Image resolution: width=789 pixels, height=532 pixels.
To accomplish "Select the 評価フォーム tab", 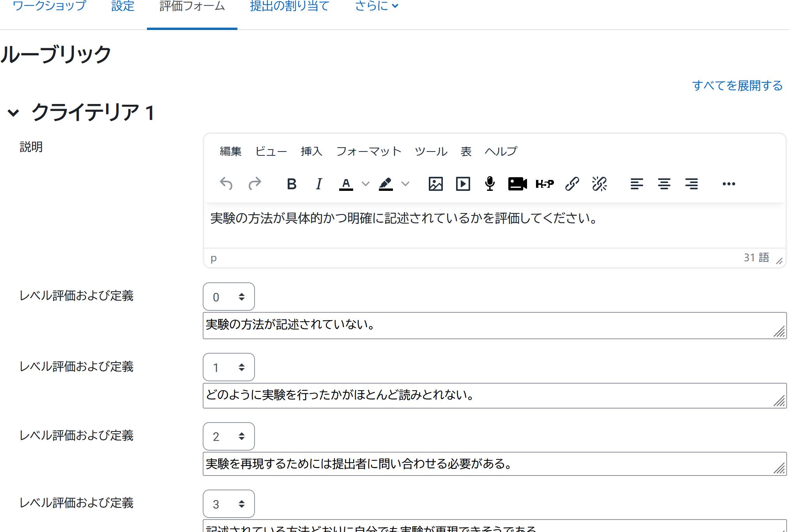I will [192, 6].
